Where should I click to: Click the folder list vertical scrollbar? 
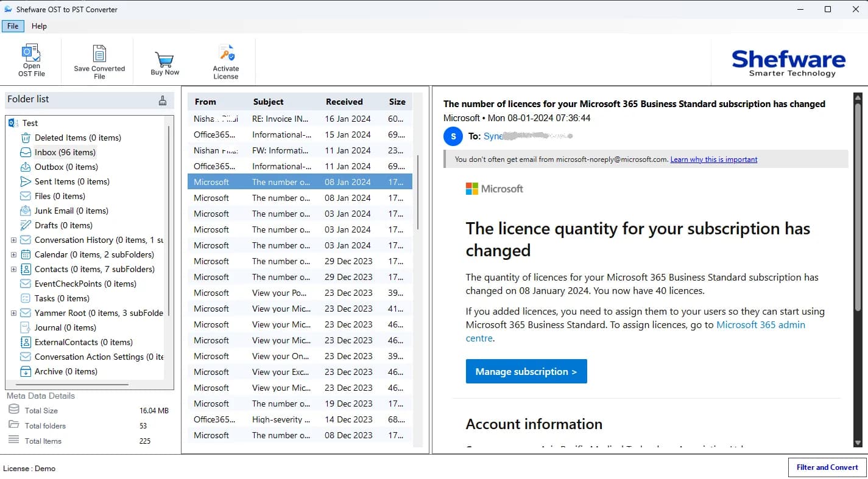coord(168,222)
